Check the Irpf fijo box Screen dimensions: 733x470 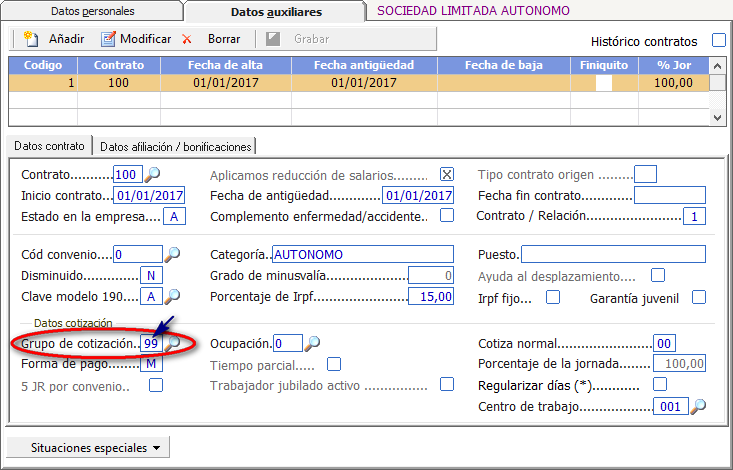[x=553, y=297]
